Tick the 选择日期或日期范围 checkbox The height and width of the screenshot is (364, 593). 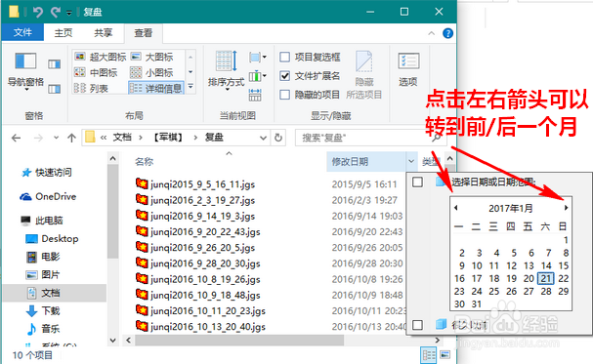point(417,182)
